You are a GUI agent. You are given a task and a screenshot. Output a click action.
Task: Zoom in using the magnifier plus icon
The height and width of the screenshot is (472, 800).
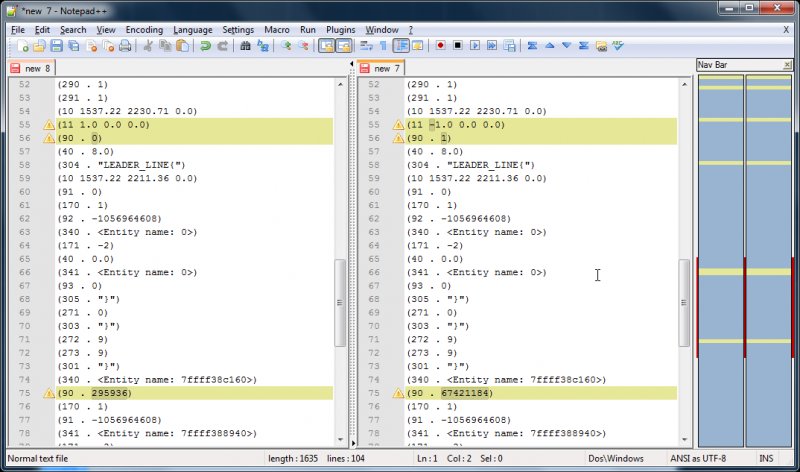[x=286, y=46]
